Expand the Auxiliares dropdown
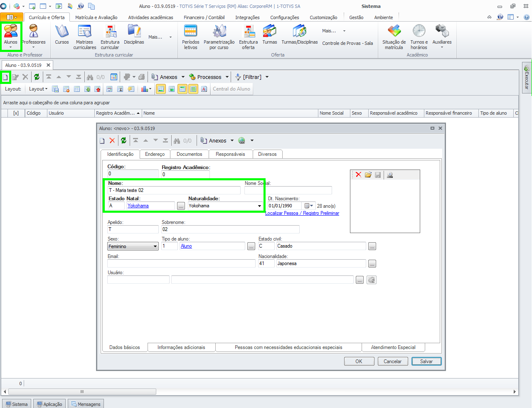Screen dimensions: 532x408 (x=442, y=37)
